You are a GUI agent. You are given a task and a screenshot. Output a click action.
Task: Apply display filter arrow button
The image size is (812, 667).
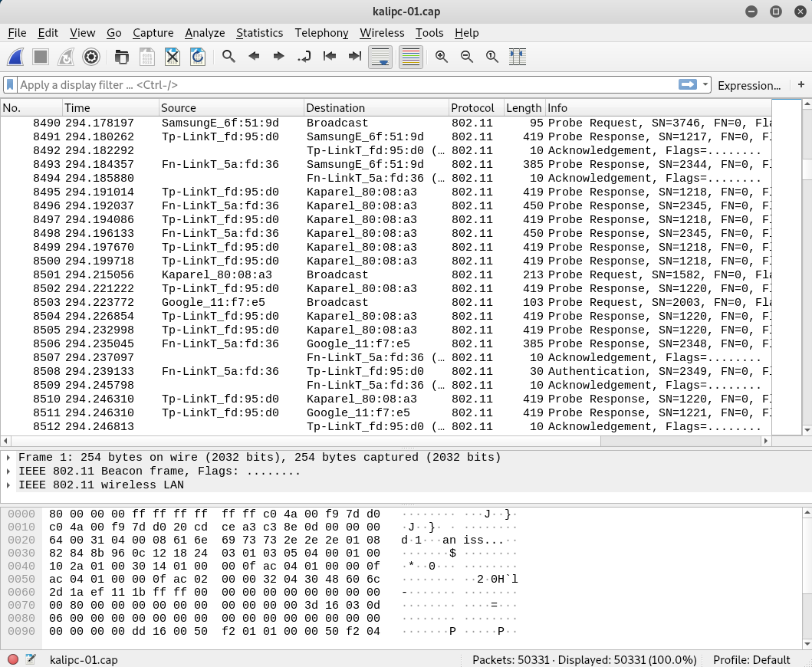click(x=688, y=84)
